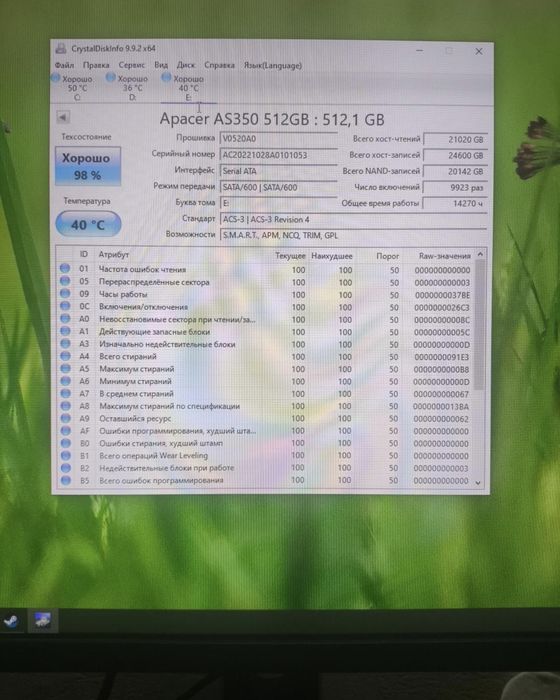Click the status icon for attribute A7
The image size is (560, 700).
pyautogui.click(x=65, y=393)
